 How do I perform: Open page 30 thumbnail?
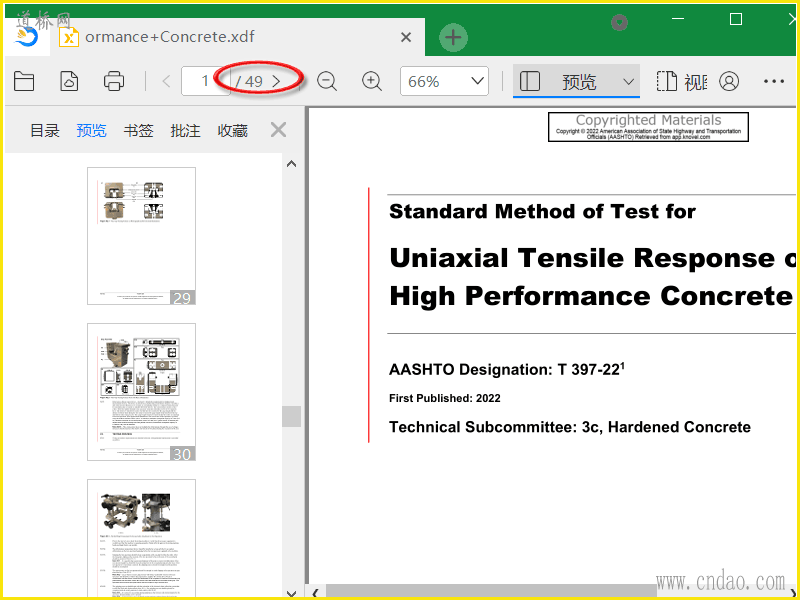tap(141, 392)
